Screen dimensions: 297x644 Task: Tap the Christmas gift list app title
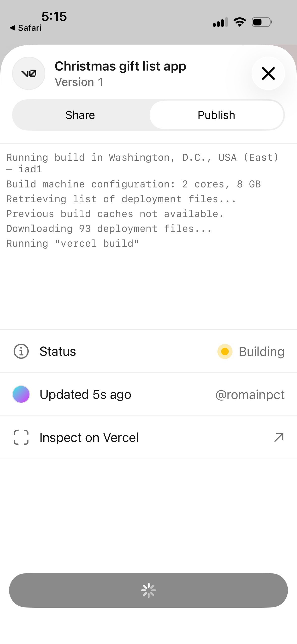(x=120, y=66)
